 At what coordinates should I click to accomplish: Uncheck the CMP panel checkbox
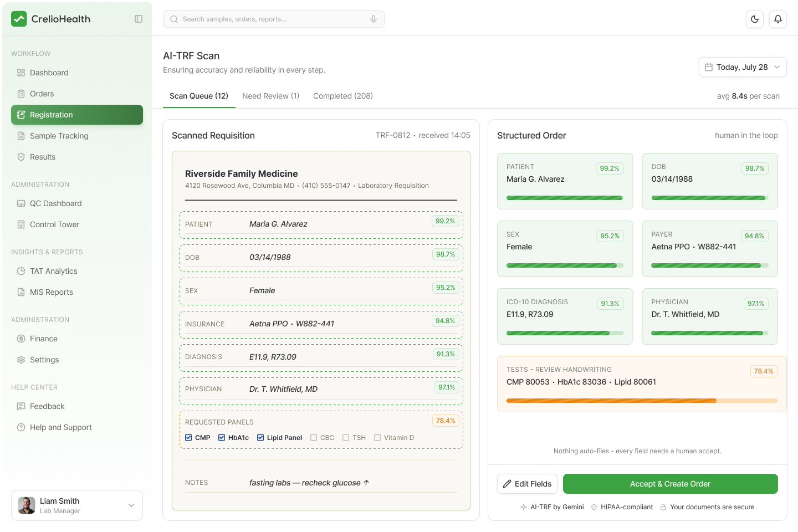(188, 438)
